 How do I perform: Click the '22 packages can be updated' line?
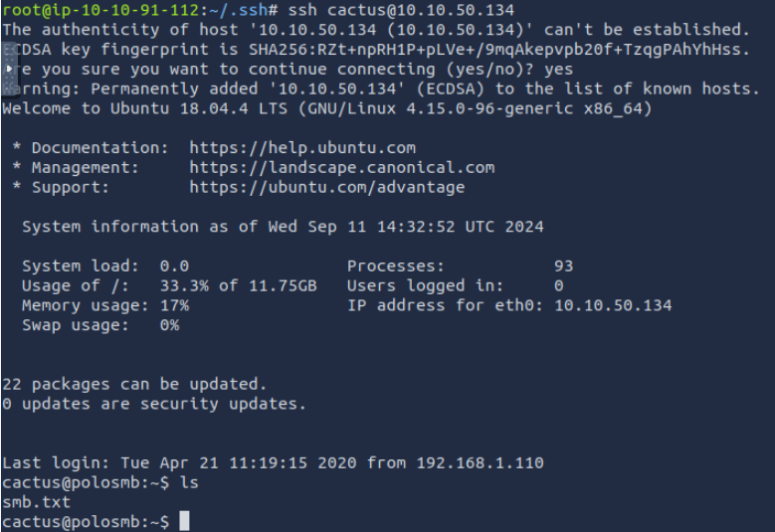pos(134,384)
